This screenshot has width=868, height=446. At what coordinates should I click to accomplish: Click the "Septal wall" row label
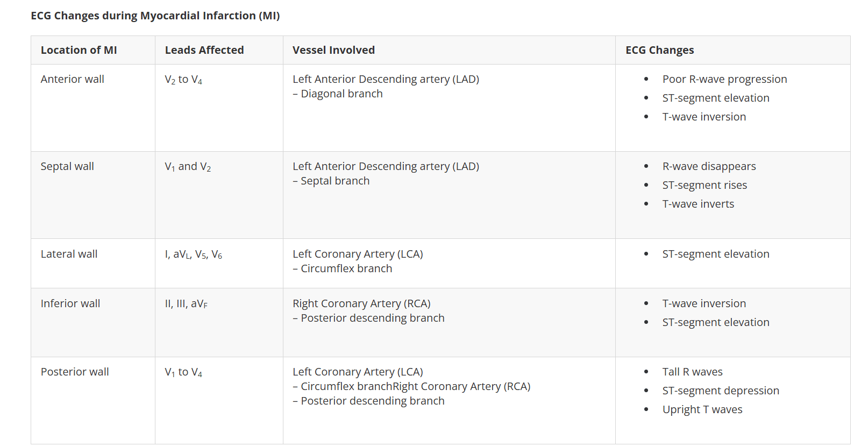(67, 166)
